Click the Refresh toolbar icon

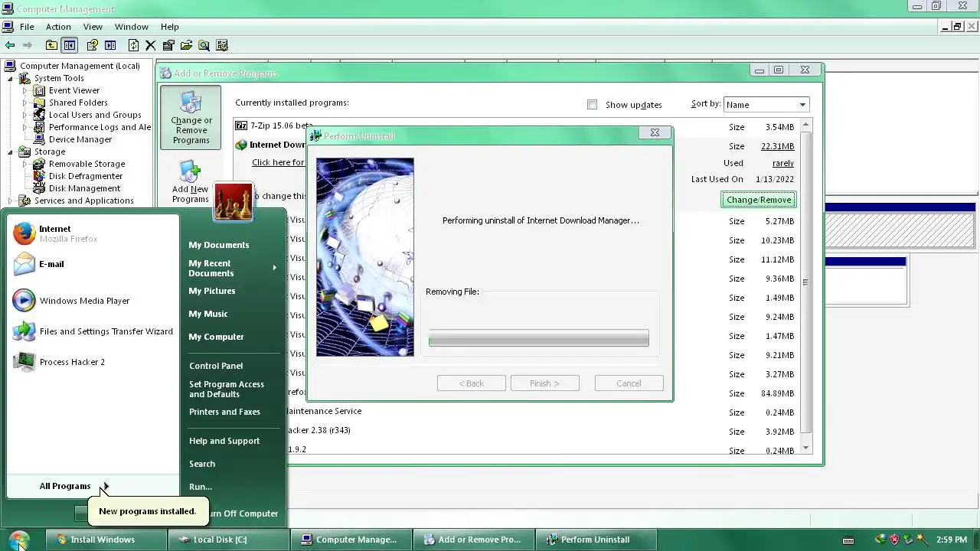point(134,45)
